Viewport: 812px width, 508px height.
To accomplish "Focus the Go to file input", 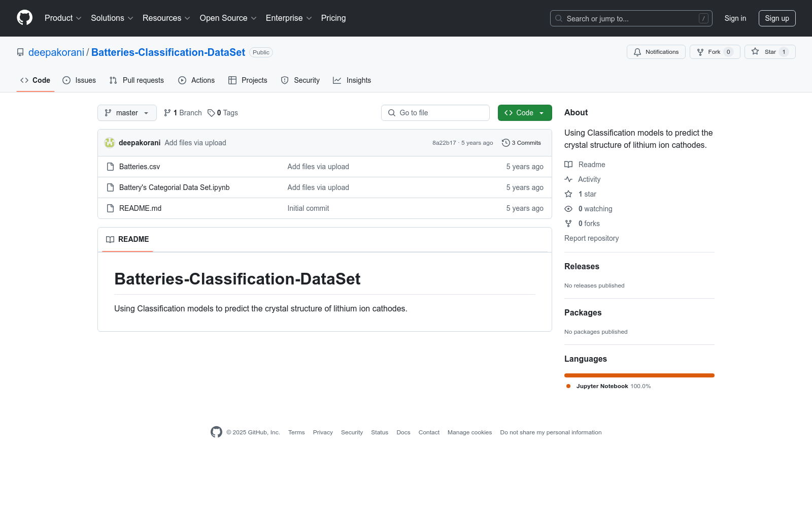I will click(x=435, y=113).
